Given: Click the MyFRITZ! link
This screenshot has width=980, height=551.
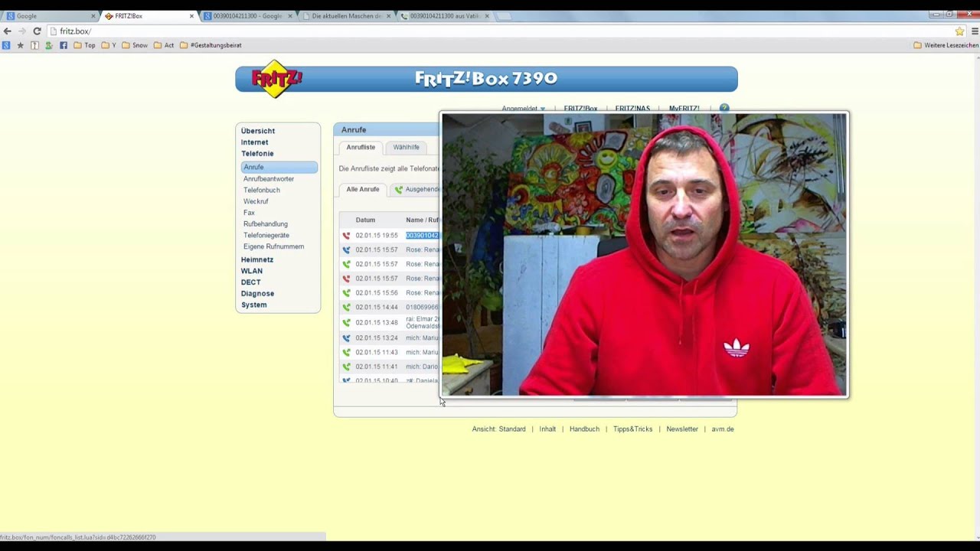Looking at the screenshot, I should coord(684,109).
